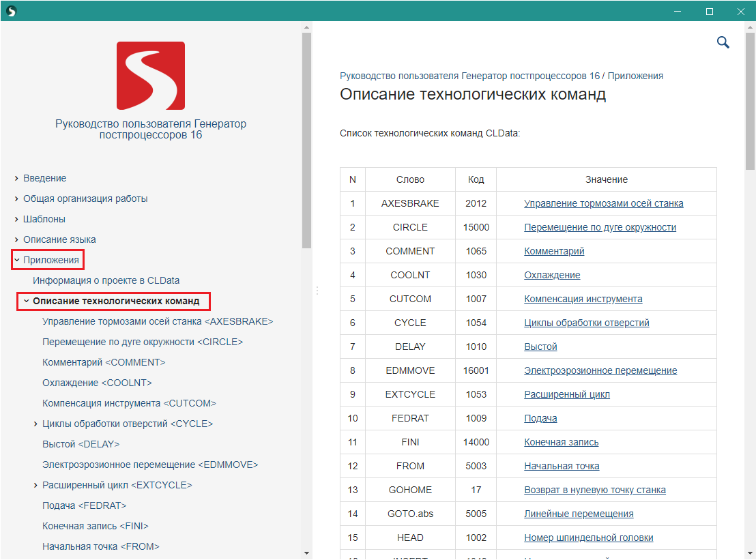Viewport: 756px width, 560px height.
Task: Expand the Шаблоны tree section
Action: (16, 219)
